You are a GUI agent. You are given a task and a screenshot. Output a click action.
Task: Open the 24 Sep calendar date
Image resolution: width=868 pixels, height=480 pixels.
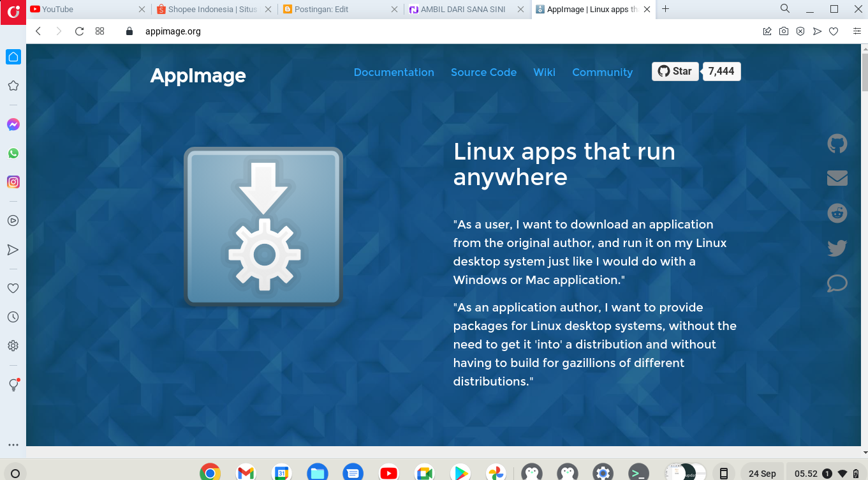click(762, 473)
